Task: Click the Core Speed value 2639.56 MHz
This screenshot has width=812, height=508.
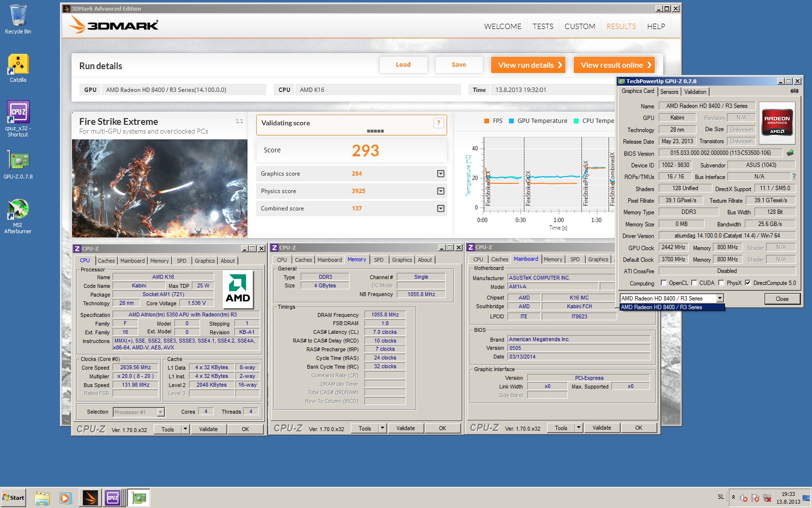Action: (135, 368)
